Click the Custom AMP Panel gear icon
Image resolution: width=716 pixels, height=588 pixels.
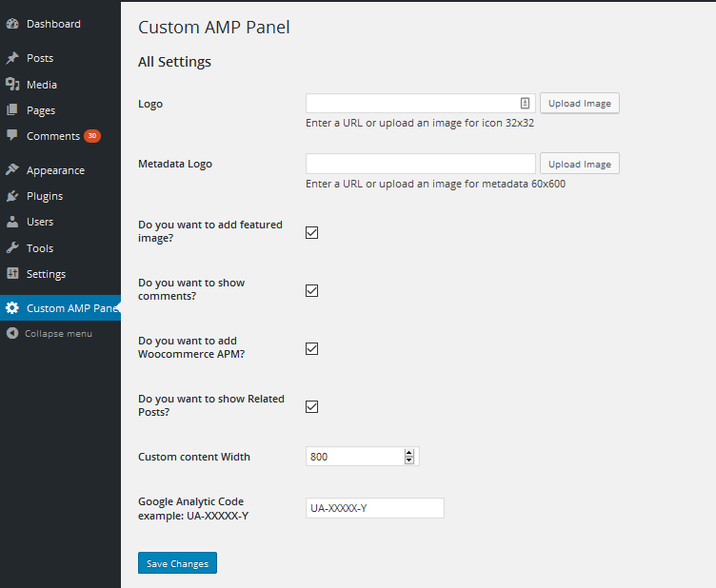(x=12, y=308)
